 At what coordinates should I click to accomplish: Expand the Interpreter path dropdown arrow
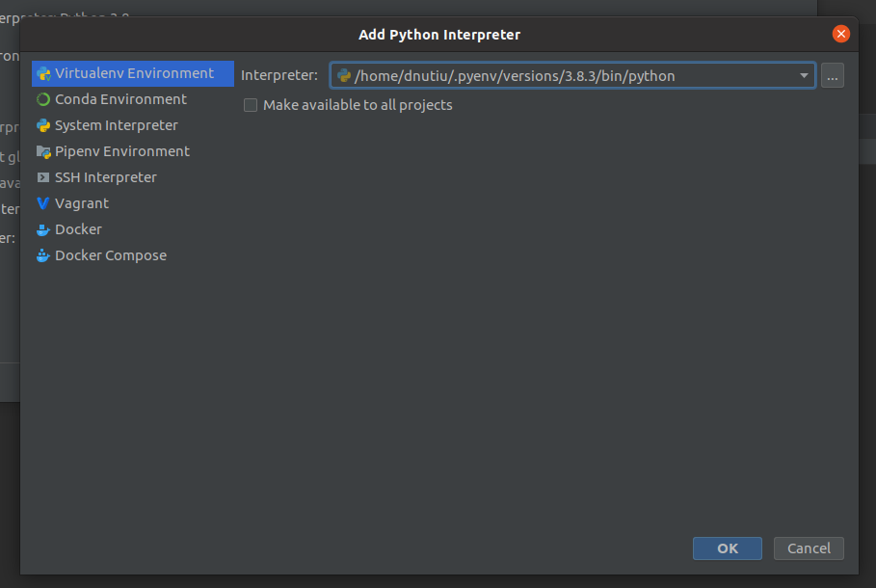[x=804, y=76]
